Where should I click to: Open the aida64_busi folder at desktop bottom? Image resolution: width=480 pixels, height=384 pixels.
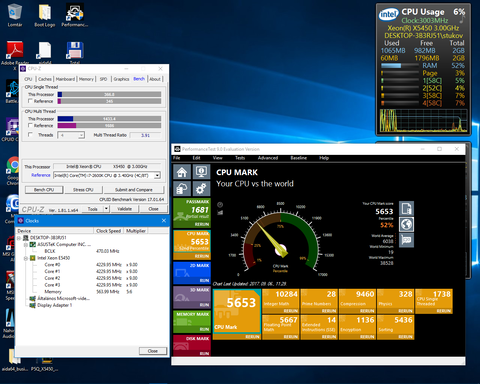[15, 361]
